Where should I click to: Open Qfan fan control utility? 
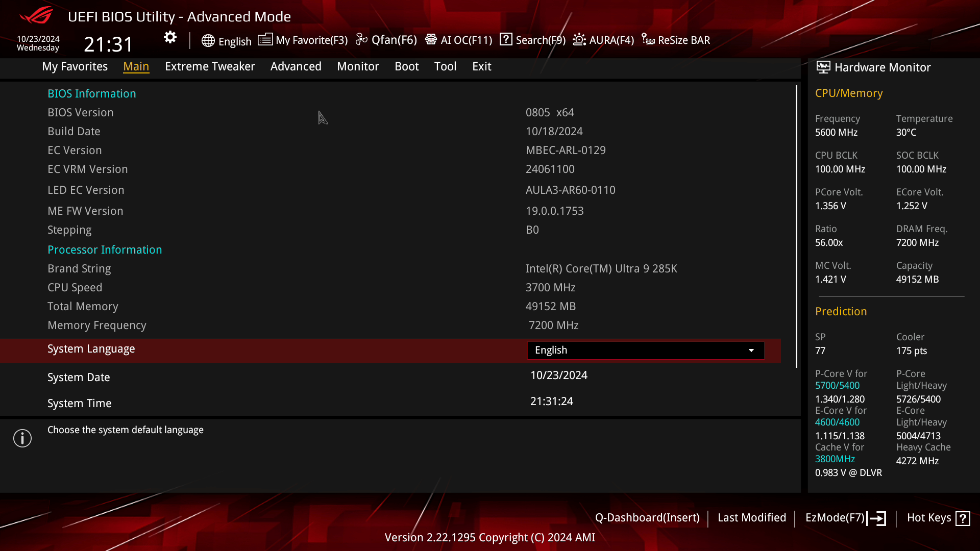(x=387, y=40)
